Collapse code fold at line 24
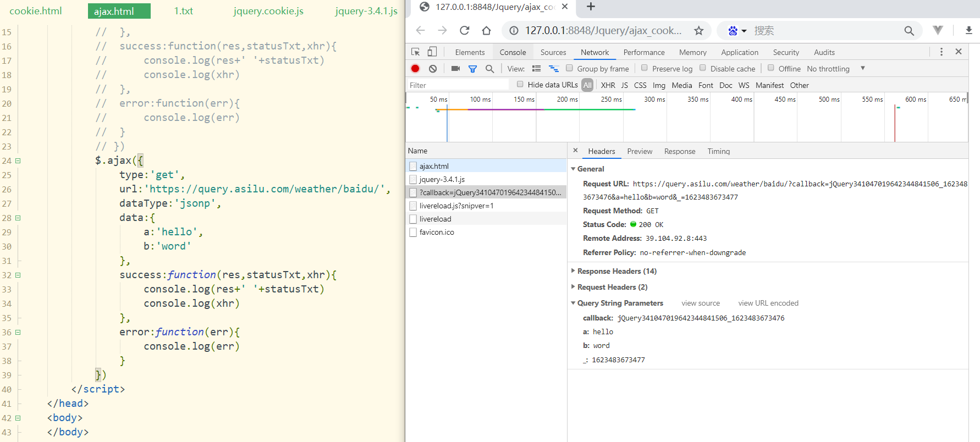Image resolution: width=980 pixels, height=442 pixels. tap(18, 161)
